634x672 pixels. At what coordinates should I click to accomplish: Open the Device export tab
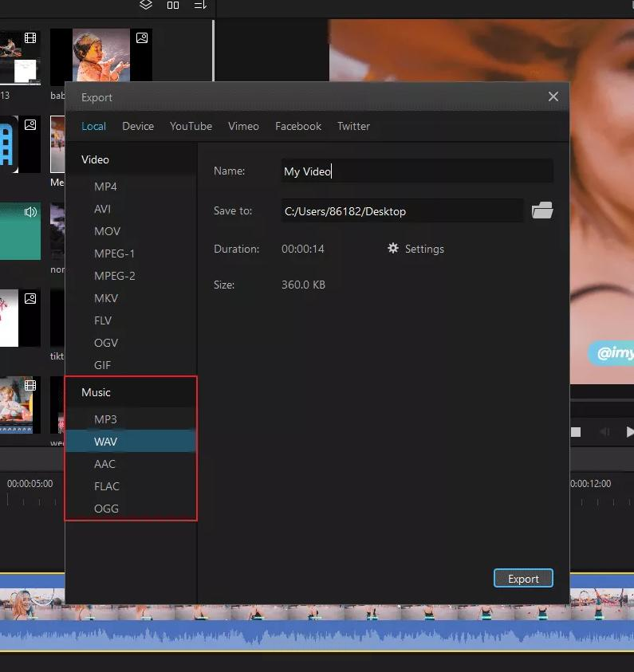point(138,126)
